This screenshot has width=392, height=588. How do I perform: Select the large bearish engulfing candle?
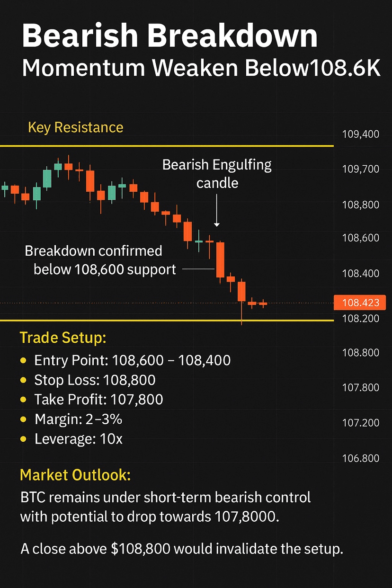pos(220,259)
